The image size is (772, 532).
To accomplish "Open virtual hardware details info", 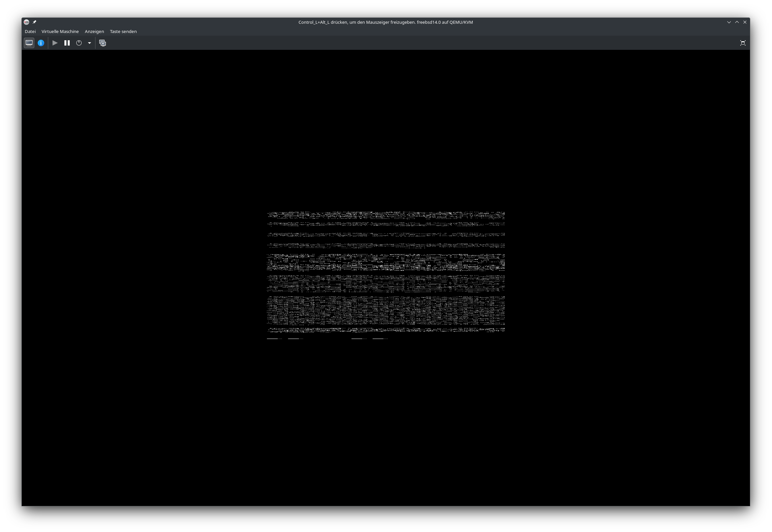I will 41,43.
